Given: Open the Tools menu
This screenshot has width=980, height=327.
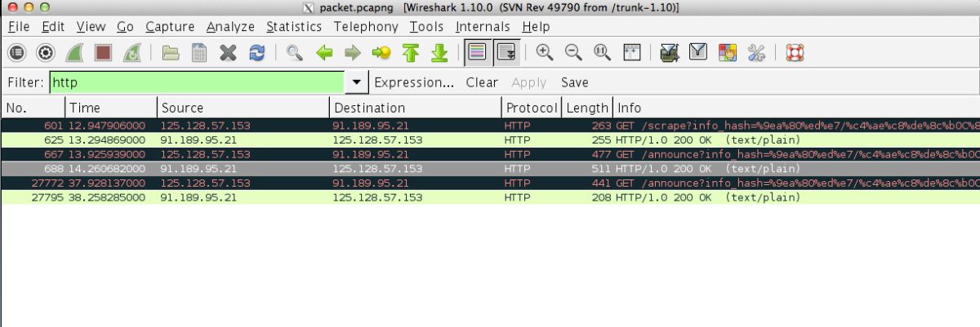Looking at the screenshot, I should tap(426, 27).
